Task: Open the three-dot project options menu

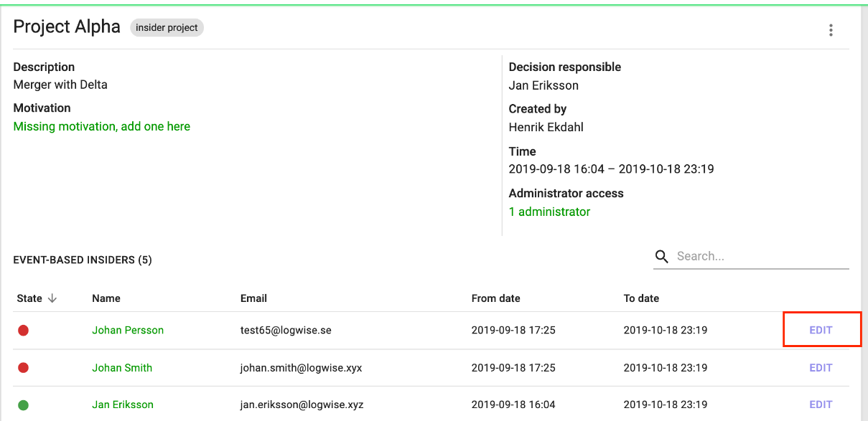Action: click(831, 30)
